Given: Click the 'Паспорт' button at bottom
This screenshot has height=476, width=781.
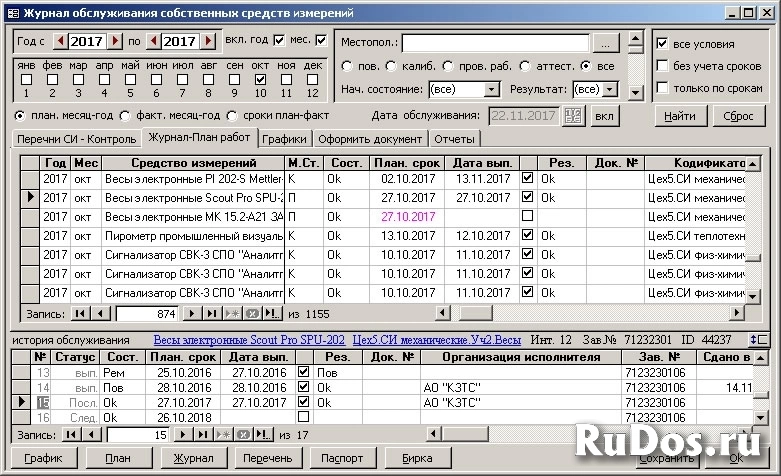Looking at the screenshot, I should coord(343,458).
